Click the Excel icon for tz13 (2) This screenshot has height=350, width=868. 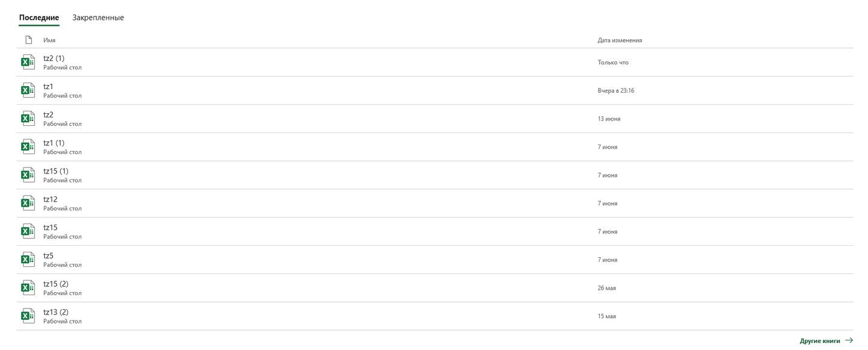point(28,316)
